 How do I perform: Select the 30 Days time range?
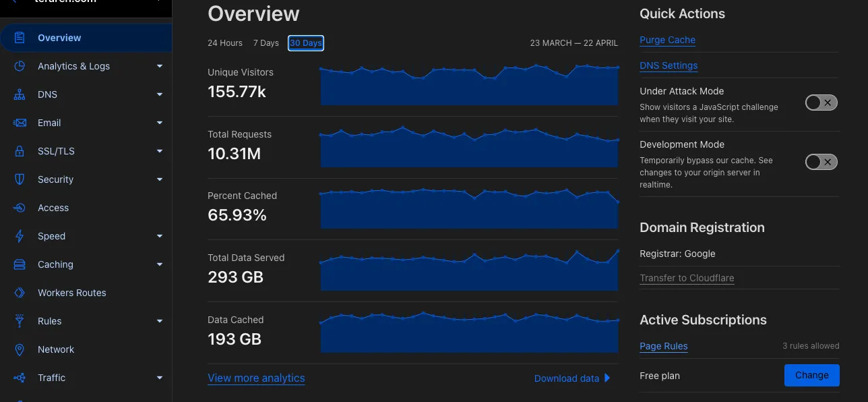coord(306,43)
